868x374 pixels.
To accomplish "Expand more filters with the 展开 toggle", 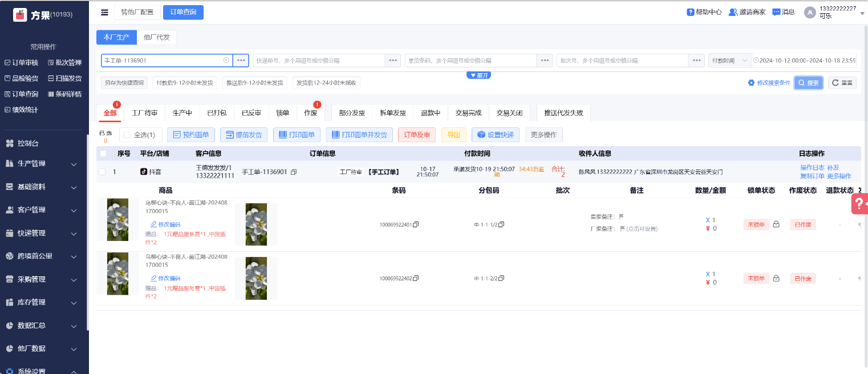I will (x=478, y=75).
